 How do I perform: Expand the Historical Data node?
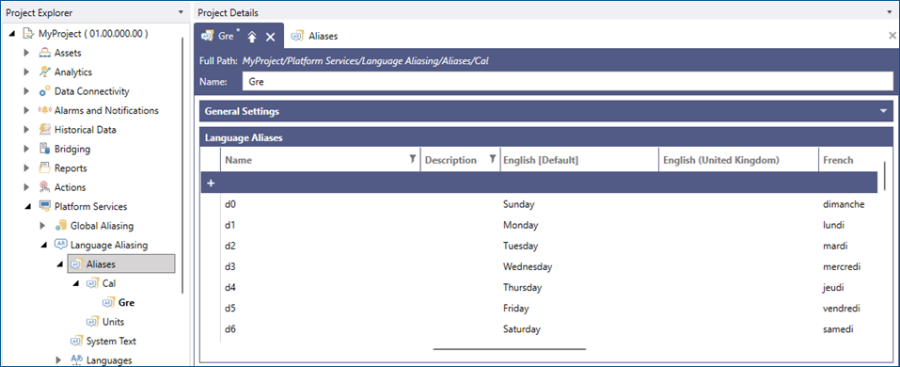pyautogui.click(x=26, y=130)
